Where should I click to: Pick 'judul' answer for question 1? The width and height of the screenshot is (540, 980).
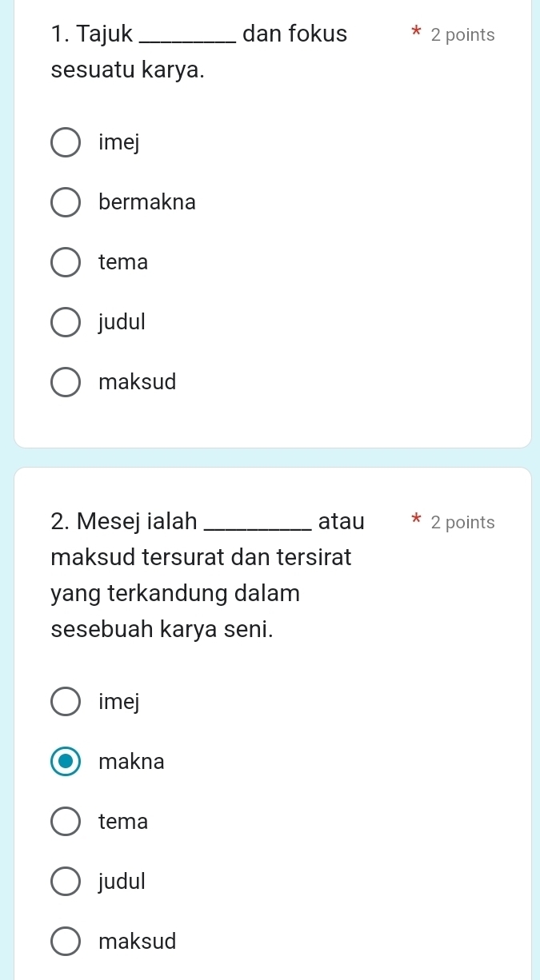[66, 322]
